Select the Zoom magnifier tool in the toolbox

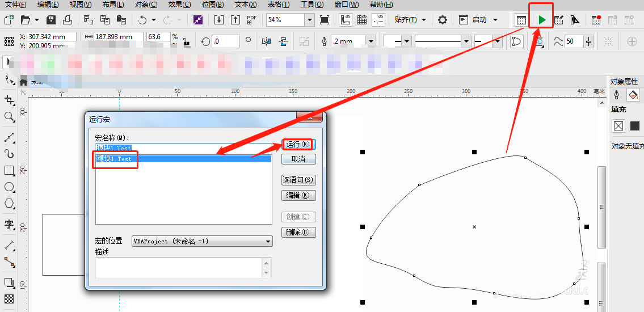pyautogui.click(x=9, y=117)
